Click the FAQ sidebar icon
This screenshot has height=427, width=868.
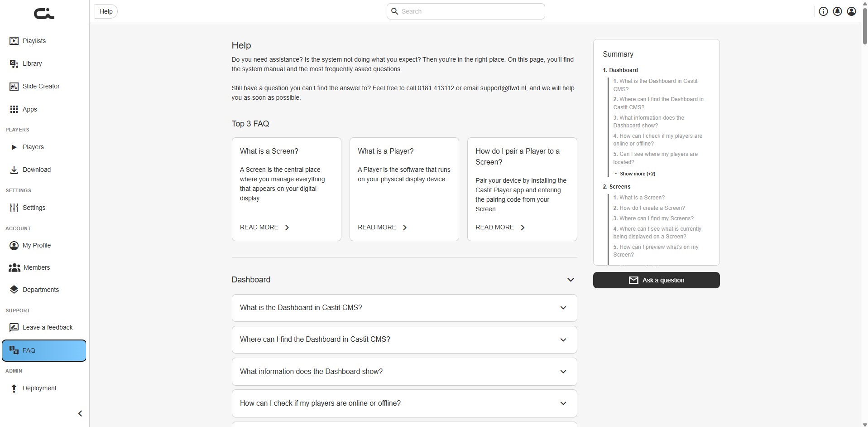[x=14, y=350]
